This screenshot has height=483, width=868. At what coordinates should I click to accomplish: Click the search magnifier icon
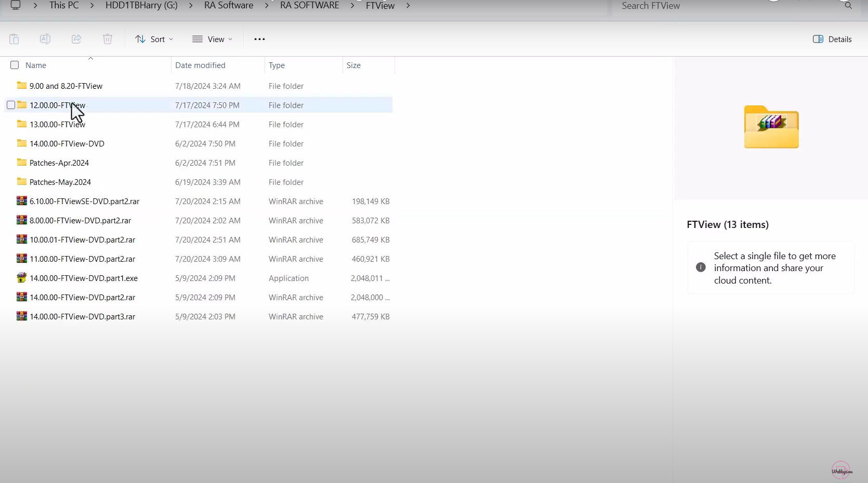tap(848, 6)
